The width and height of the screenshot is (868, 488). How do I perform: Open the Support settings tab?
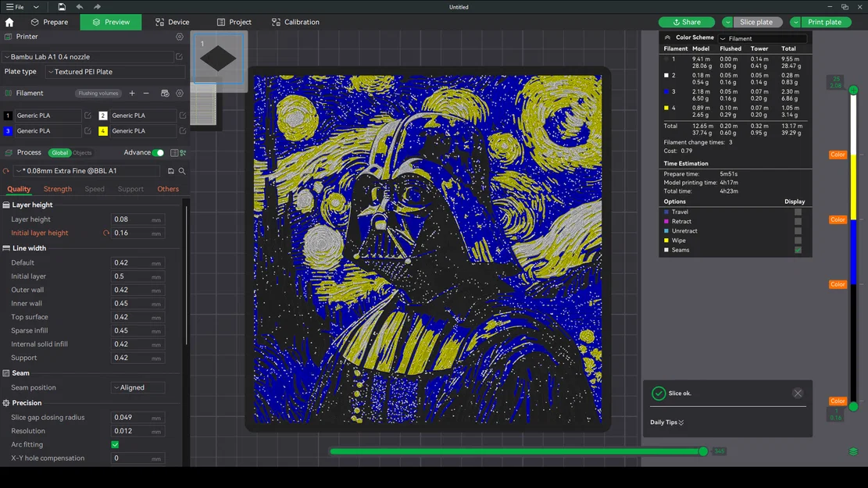point(130,189)
